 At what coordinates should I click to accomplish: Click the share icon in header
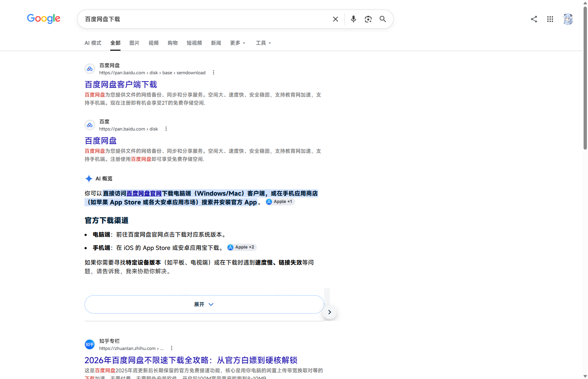point(534,19)
